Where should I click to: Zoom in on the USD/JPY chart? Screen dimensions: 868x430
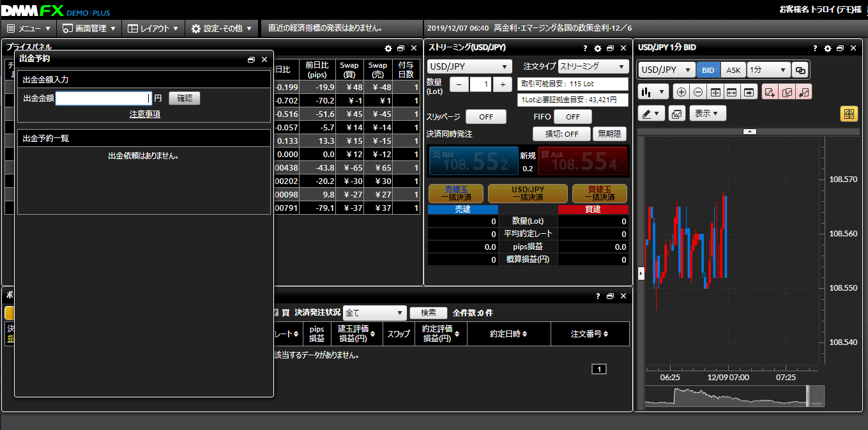(681, 92)
